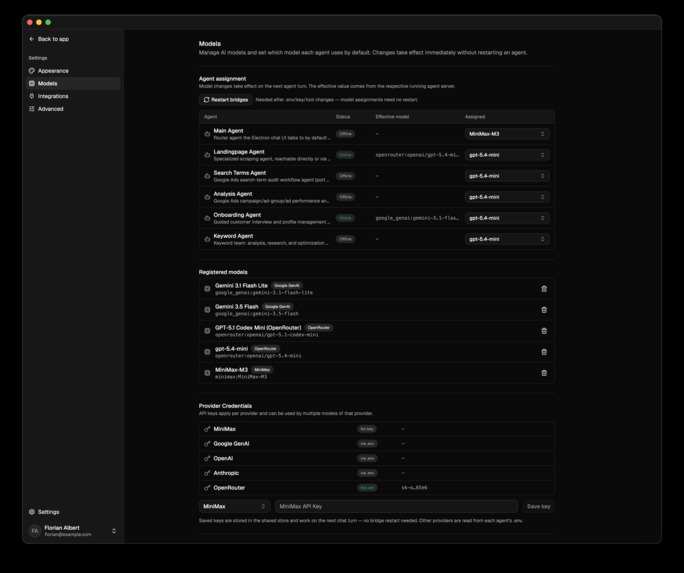The width and height of the screenshot is (684, 573).
Task: Click the Save key button
Action: pyautogui.click(x=538, y=506)
